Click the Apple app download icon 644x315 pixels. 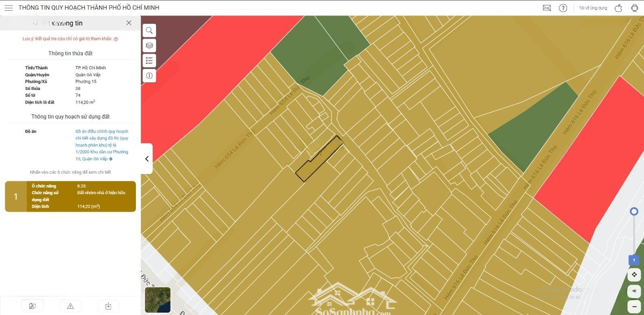[618, 8]
